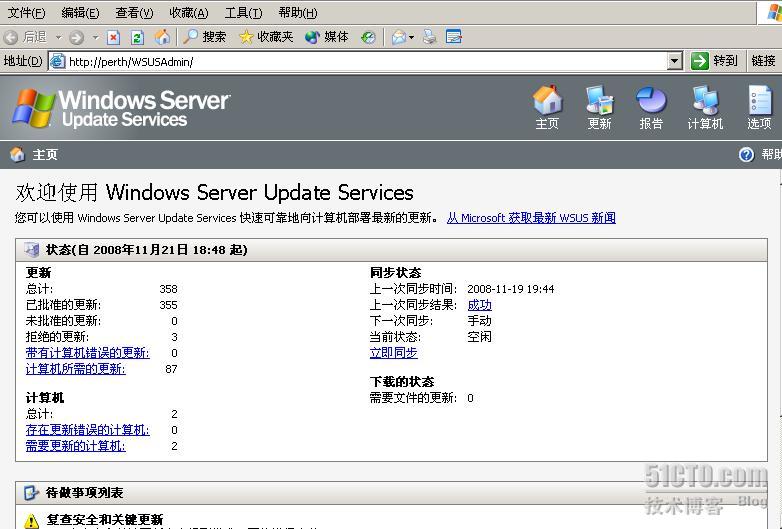
Task: Open the Mail icon dropdown arrow
Action: tap(411, 37)
